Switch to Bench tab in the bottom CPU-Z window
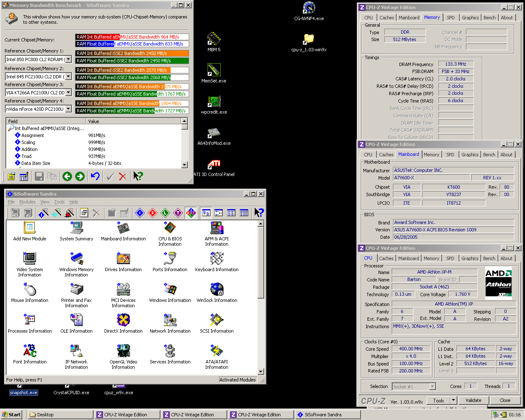The image size is (525, 420). [x=489, y=258]
